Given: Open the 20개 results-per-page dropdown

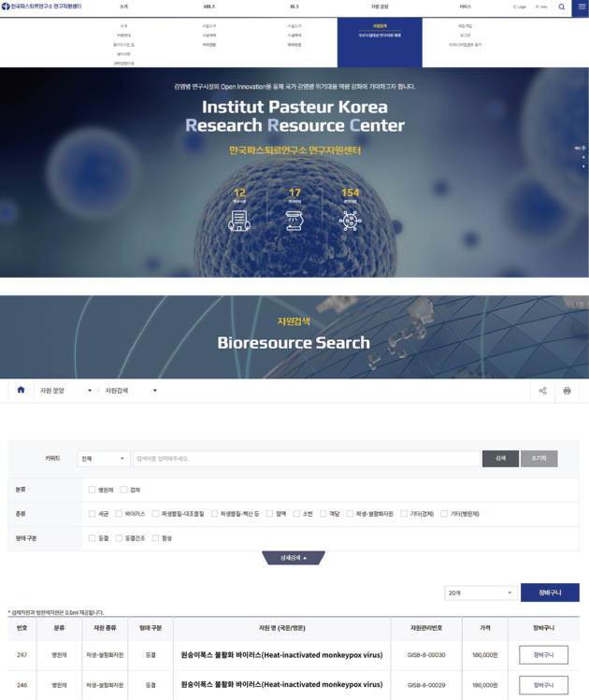Looking at the screenshot, I should tap(481, 593).
